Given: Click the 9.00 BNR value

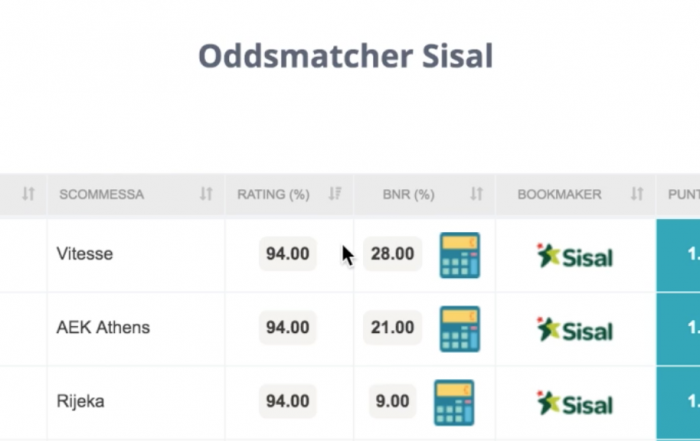Looking at the screenshot, I should pyautogui.click(x=392, y=401).
